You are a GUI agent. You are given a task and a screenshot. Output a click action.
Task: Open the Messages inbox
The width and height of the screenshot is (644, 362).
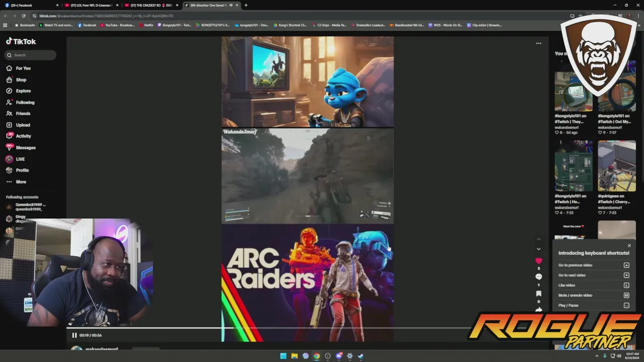[x=21, y=147]
